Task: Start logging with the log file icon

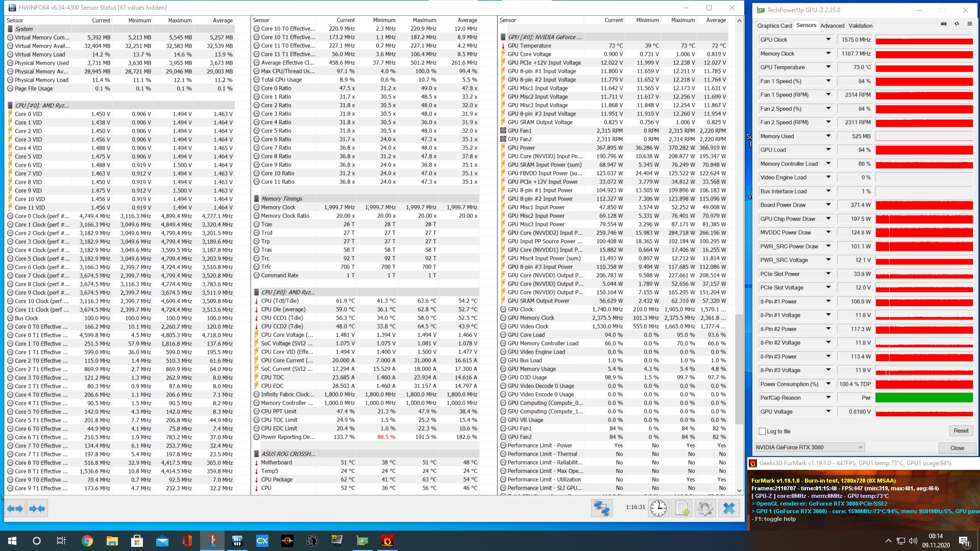Action: pos(682,508)
